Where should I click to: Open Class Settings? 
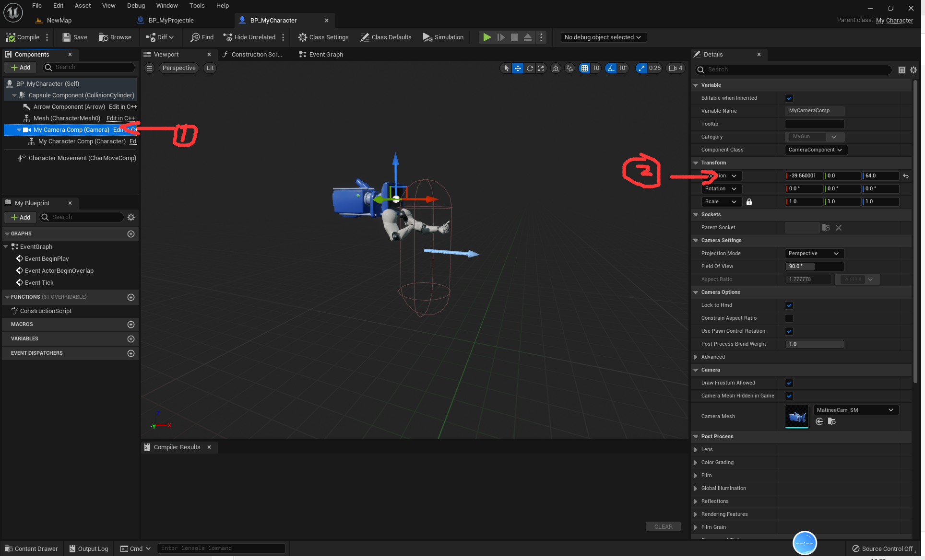pos(323,37)
